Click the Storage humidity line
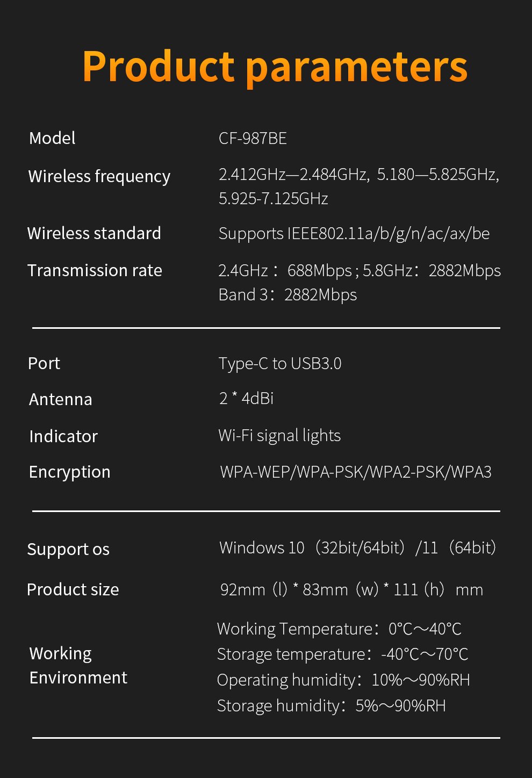The width and height of the screenshot is (532, 778). point(331,705)
